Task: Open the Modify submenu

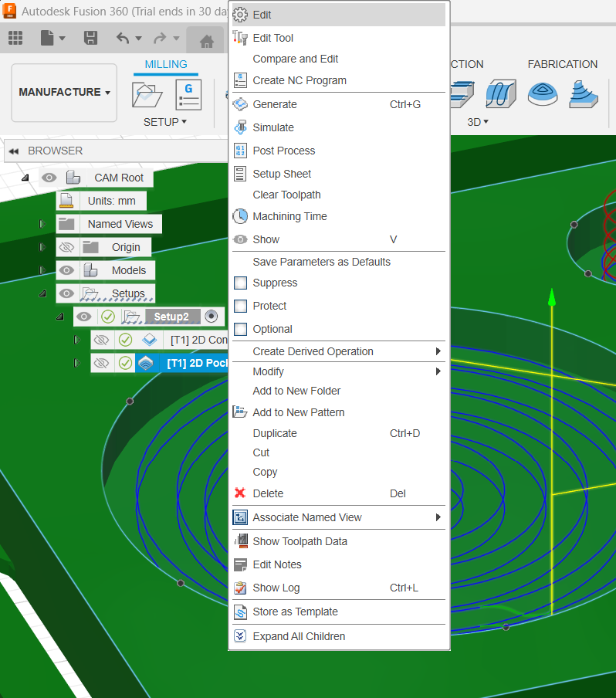Action: coord(339,371)
